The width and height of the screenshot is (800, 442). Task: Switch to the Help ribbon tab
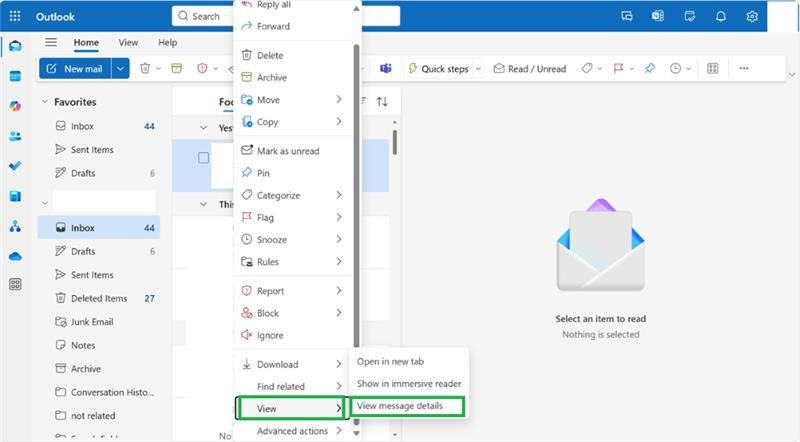click(x=167, y=42)
